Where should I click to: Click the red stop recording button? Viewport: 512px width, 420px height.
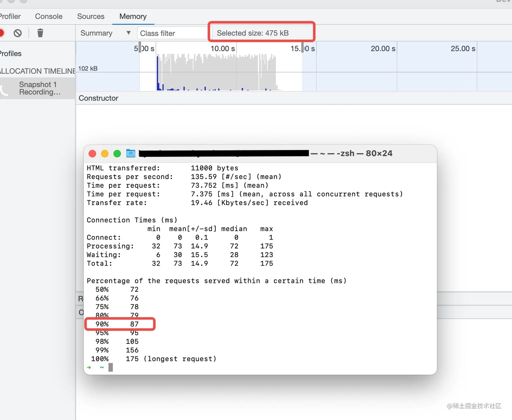[1, 33]
